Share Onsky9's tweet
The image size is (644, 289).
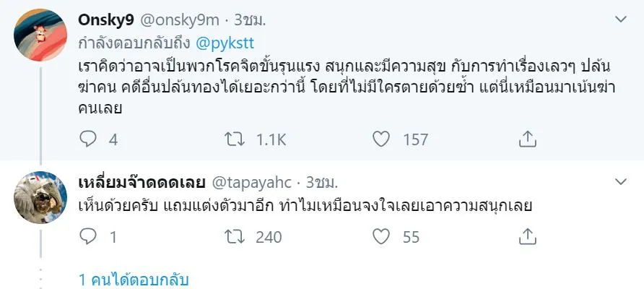coord(528,139)
